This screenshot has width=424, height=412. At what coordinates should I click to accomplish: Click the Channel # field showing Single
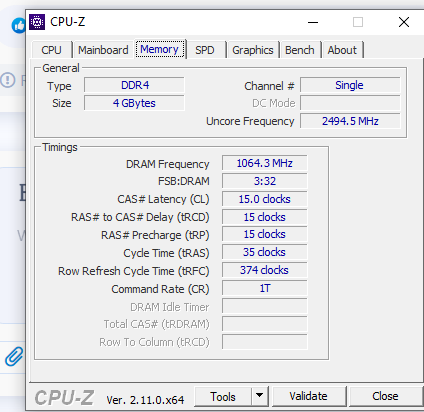click(x=350, y=85)
